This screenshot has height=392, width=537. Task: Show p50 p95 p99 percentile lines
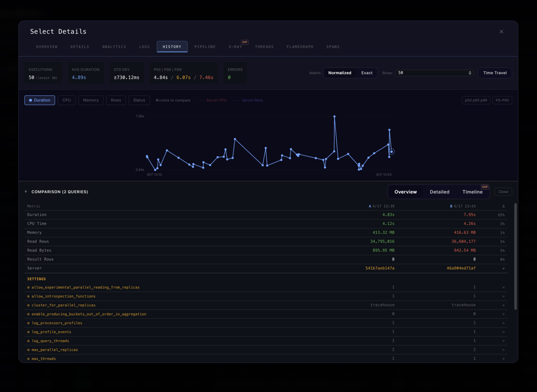pos(476,100)
